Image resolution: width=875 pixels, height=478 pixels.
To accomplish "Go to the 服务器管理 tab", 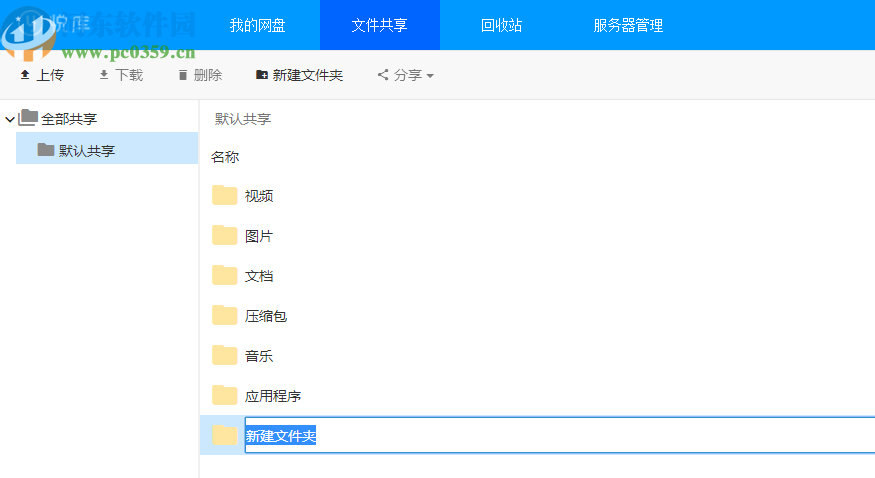I will click(x=628, y=25).
